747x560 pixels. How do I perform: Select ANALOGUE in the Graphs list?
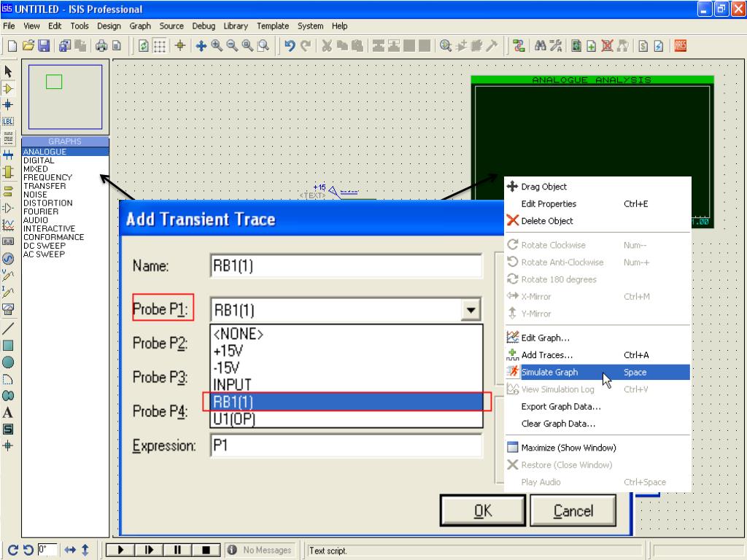(x=65, y=152)
